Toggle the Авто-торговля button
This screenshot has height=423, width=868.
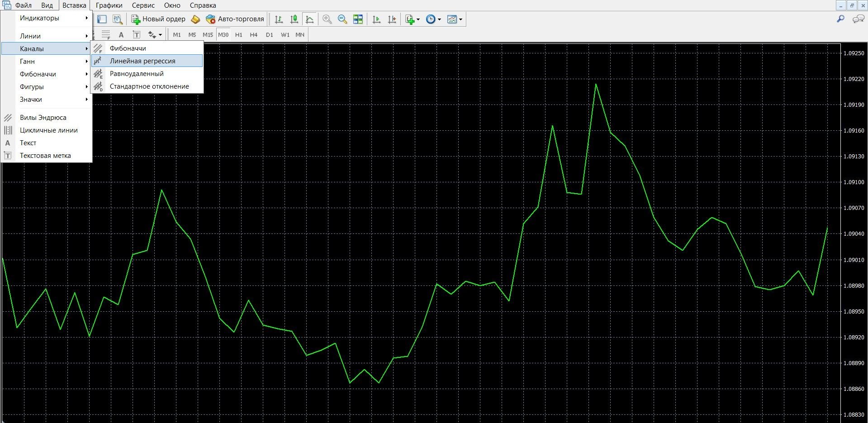point(235,19)
